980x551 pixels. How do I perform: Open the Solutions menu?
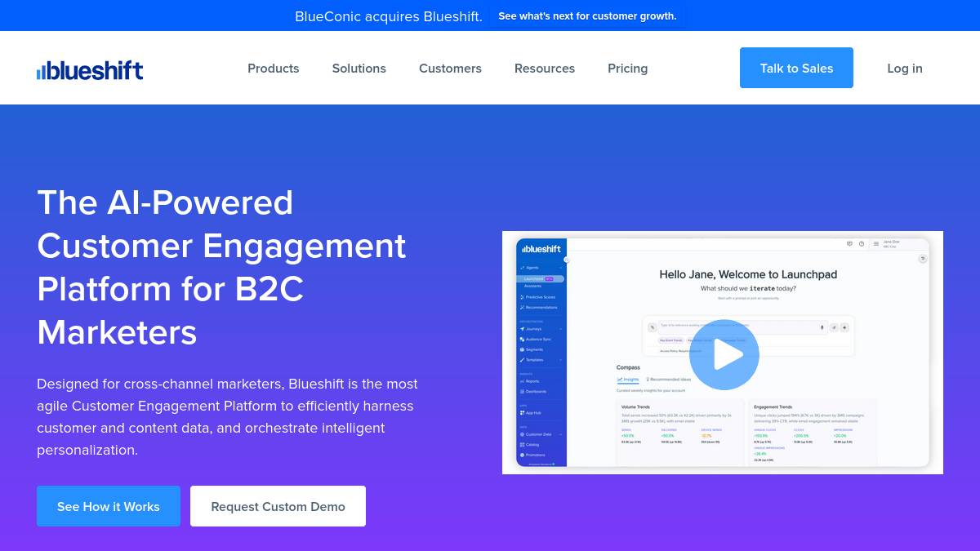[359, 69]
